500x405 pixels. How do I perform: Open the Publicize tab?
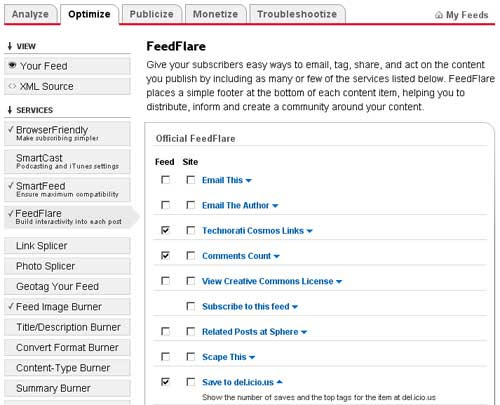[x=152, y=14]
